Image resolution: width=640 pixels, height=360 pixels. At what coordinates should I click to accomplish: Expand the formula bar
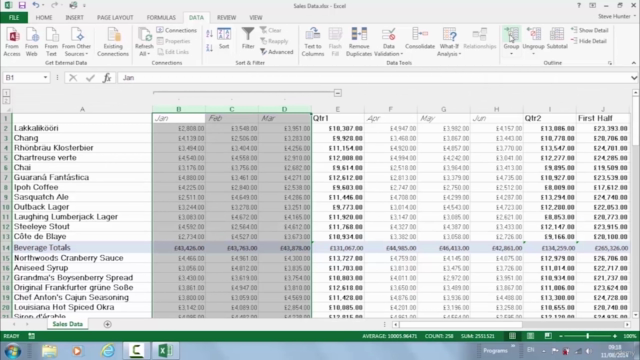(x=633, y=78)
